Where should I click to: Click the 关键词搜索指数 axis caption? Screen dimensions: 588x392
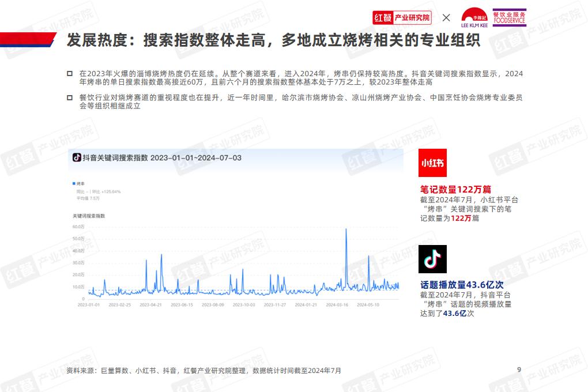89,216
